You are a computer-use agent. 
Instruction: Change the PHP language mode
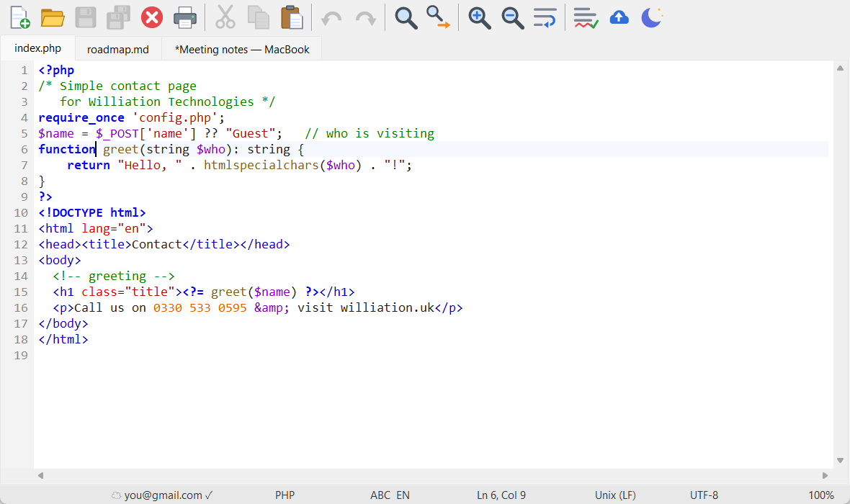click(x=285, y=495)
